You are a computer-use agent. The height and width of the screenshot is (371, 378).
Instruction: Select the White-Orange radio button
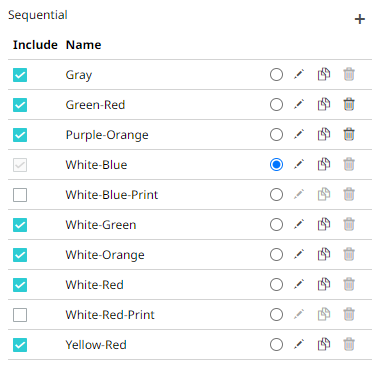276,255
